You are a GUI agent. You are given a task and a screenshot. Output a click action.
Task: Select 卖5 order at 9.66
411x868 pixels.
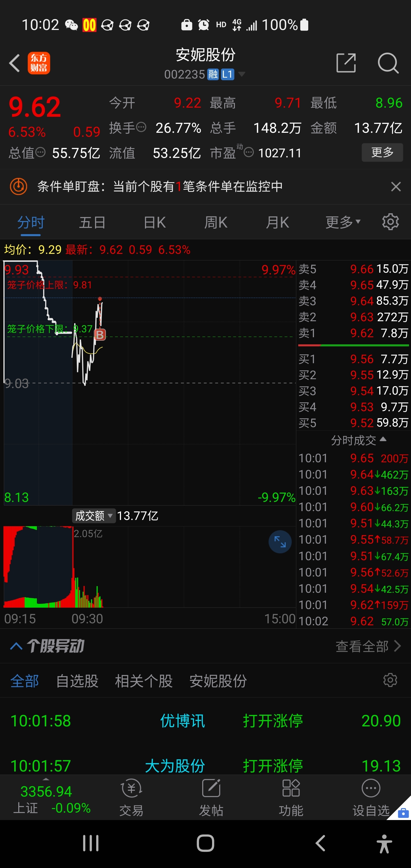coord(353,269)
